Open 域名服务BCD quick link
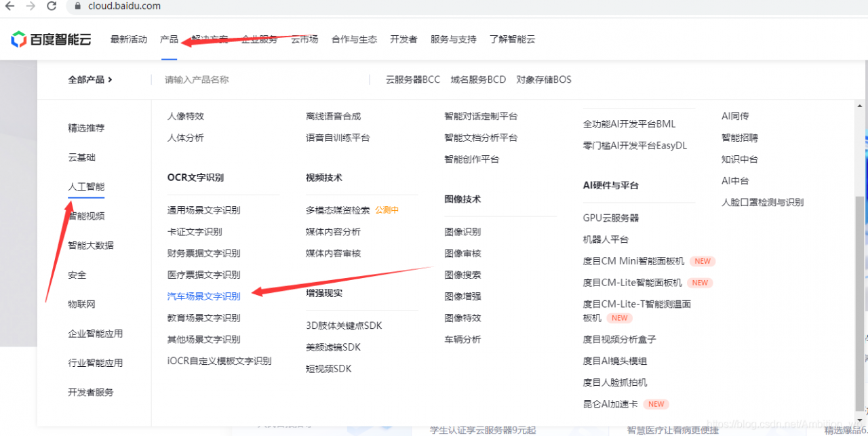Image resolution: width=868 pixels, height=436 pixels. [478, 79]
